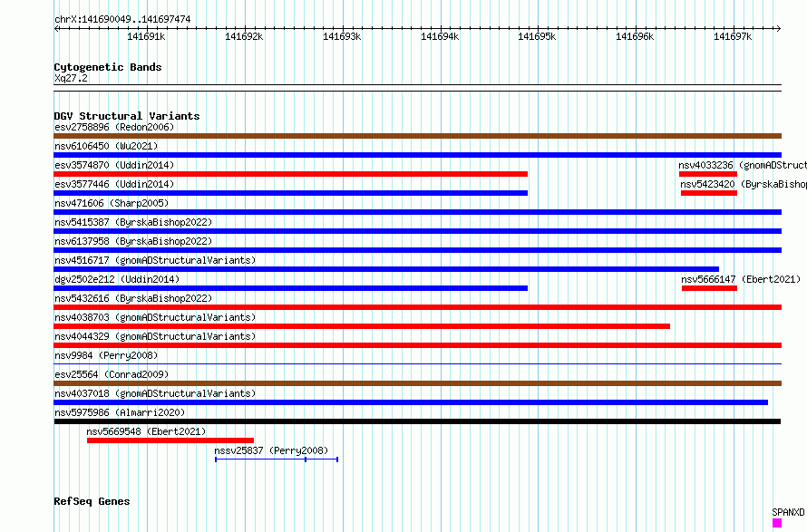Open the nsv5666147 (Ebert2021) label

click(x=741, y=279)
